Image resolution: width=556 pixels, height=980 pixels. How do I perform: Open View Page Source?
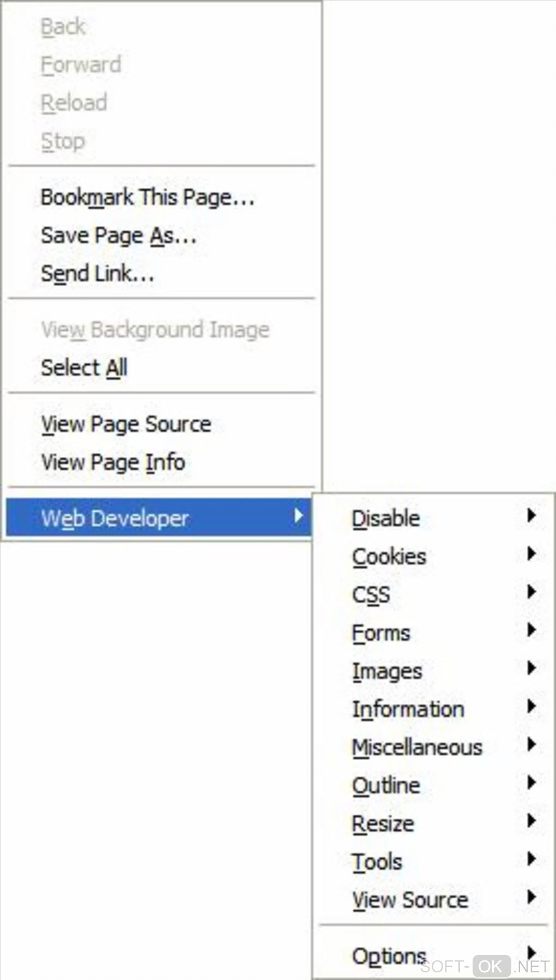point(126,424)
